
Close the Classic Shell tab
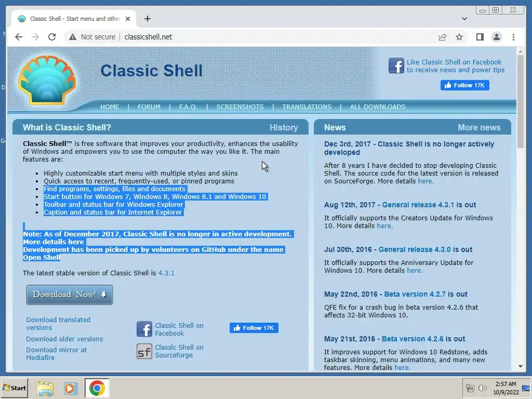tap(128, 19)
